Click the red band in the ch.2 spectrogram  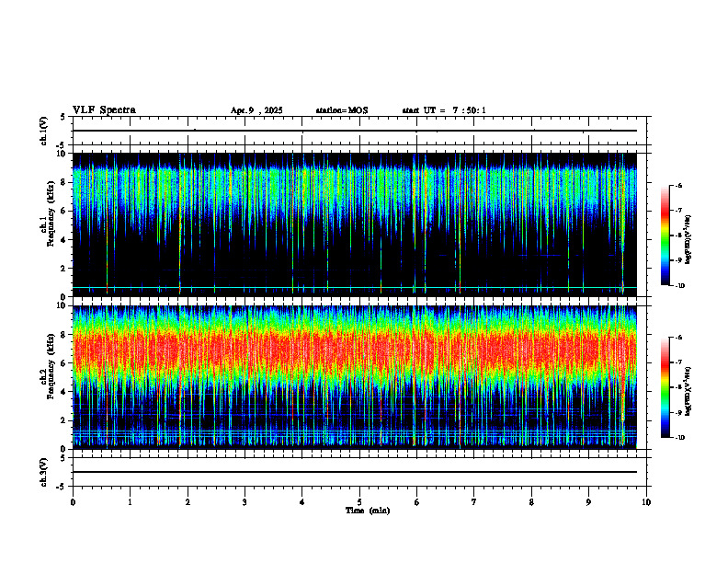point(355,350)
